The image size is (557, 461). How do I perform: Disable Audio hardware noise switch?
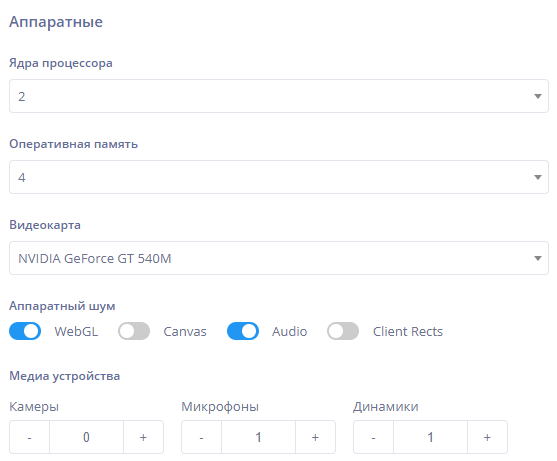pos(243,331)
